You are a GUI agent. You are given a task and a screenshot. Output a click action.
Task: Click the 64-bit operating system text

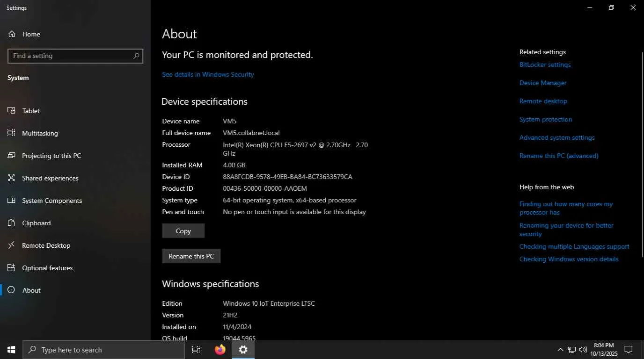point(290,200)
